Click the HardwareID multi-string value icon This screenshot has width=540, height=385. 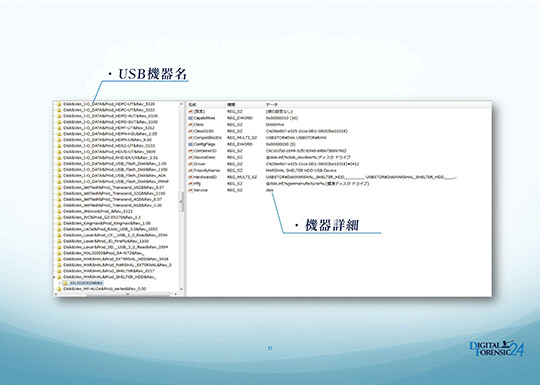[x=190, y=177]
